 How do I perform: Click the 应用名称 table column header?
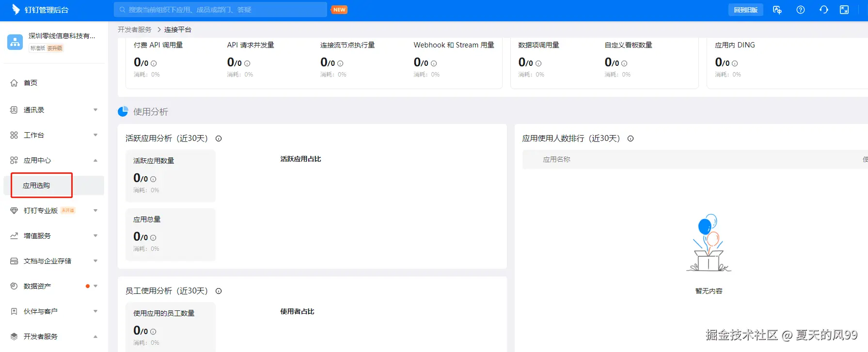(556, 159)
